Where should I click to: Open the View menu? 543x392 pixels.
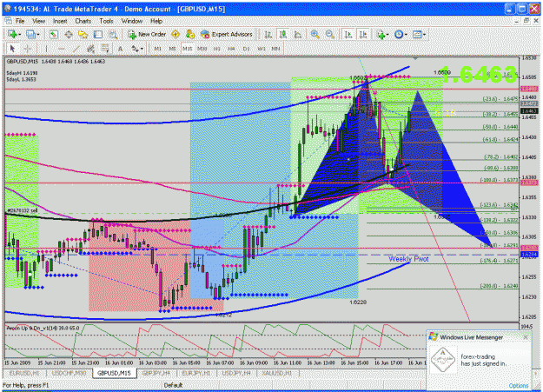click(38, 21)
